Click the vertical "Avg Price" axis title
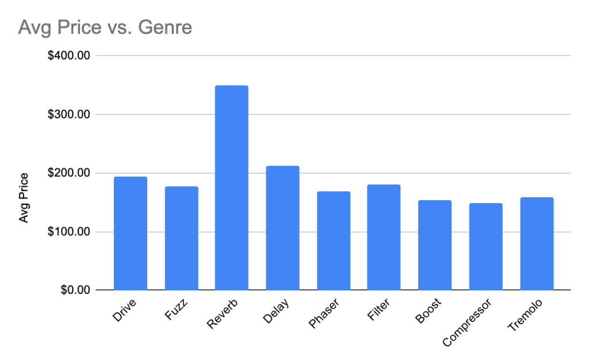589x364 pixels. 24,198
